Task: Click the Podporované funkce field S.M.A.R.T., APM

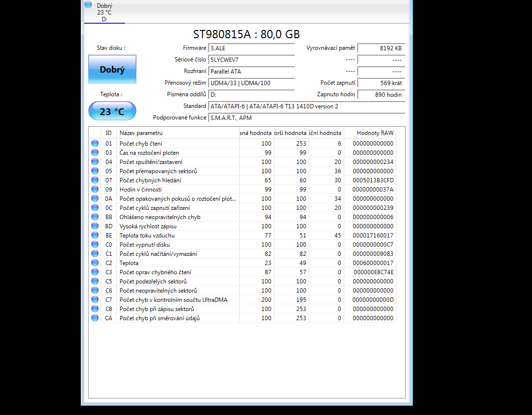Action: [307, 118]
